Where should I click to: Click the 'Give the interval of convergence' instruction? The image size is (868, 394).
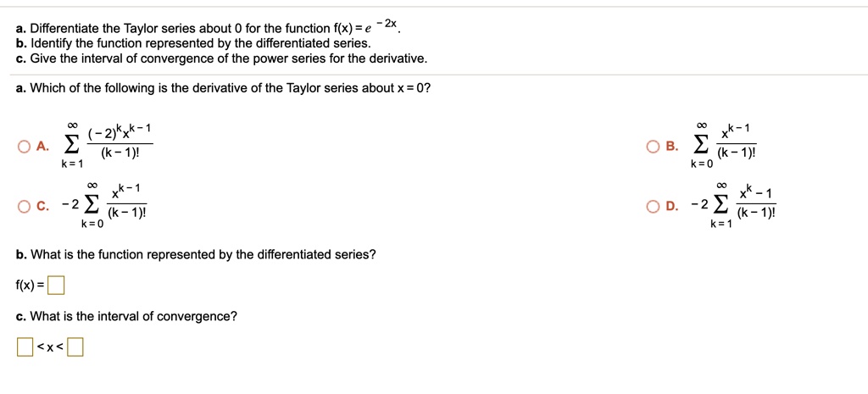pos(222,58)
